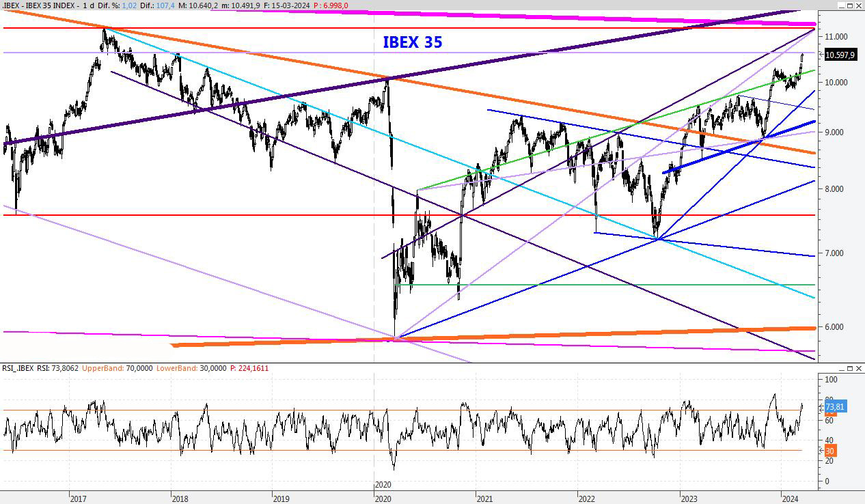Maximize the IBEX 35 price chart panel
This screenshot has width=865, height=504.
tap(849, 5)
